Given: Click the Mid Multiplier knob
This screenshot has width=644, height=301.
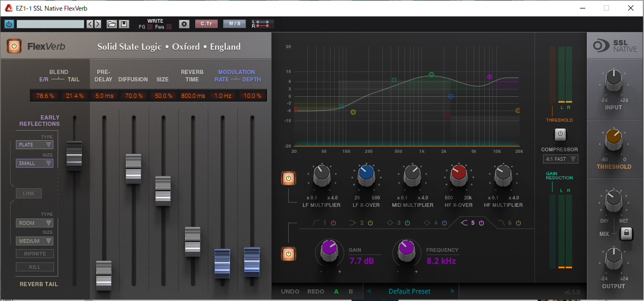Looking at the screenshot, I should click(x=412, y=176).
